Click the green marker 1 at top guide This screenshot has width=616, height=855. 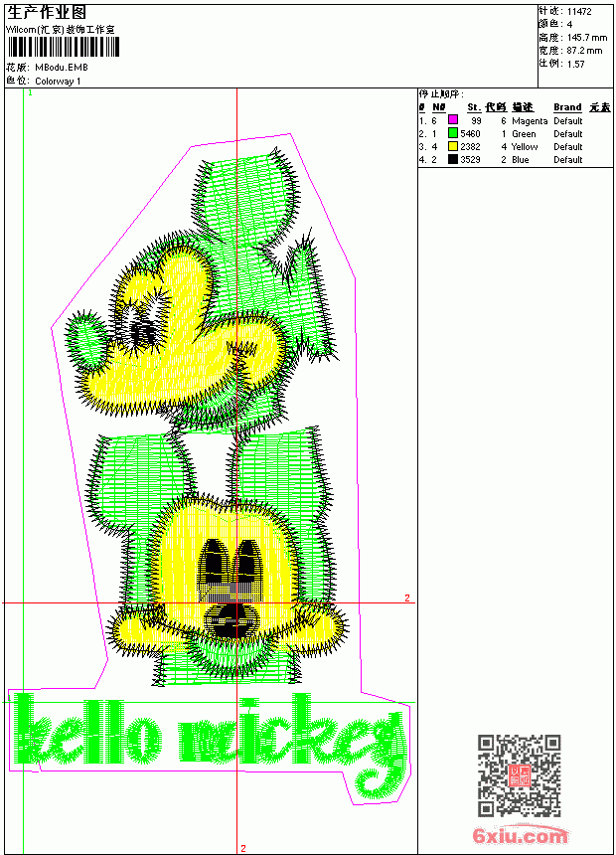(x=30, y=93)
